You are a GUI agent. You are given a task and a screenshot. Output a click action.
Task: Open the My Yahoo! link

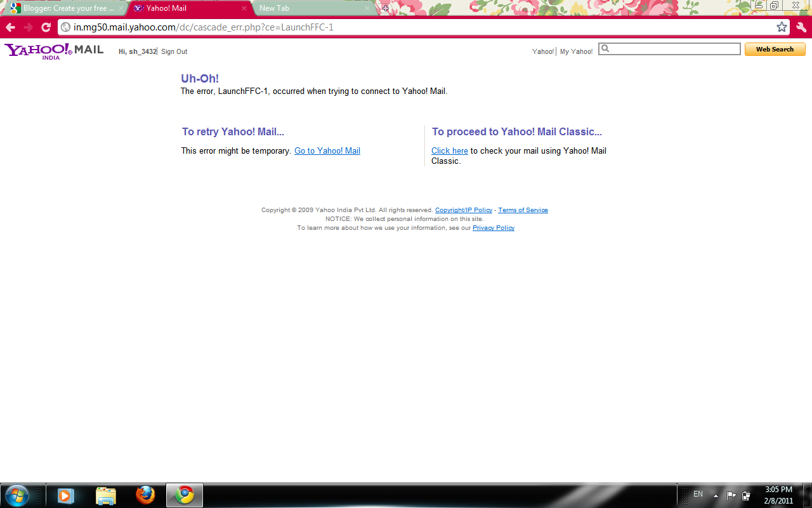(576, 51)
